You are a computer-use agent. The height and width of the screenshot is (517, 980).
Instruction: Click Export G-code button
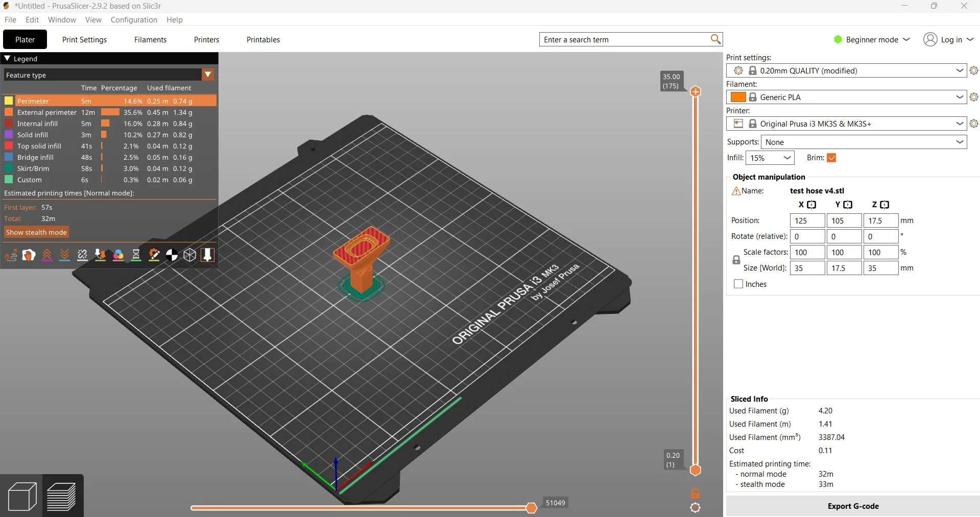(853, 506)
